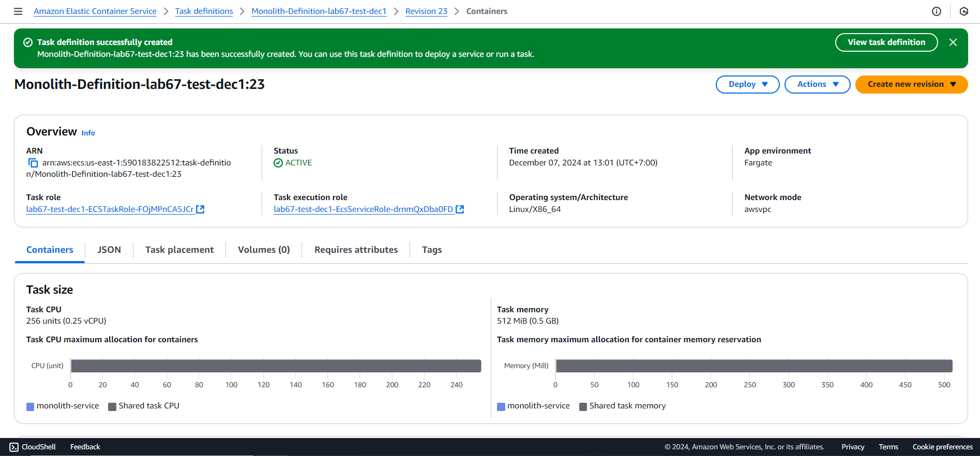Dismiss the green success banner
980x456 pixels.
pos(953,42)
